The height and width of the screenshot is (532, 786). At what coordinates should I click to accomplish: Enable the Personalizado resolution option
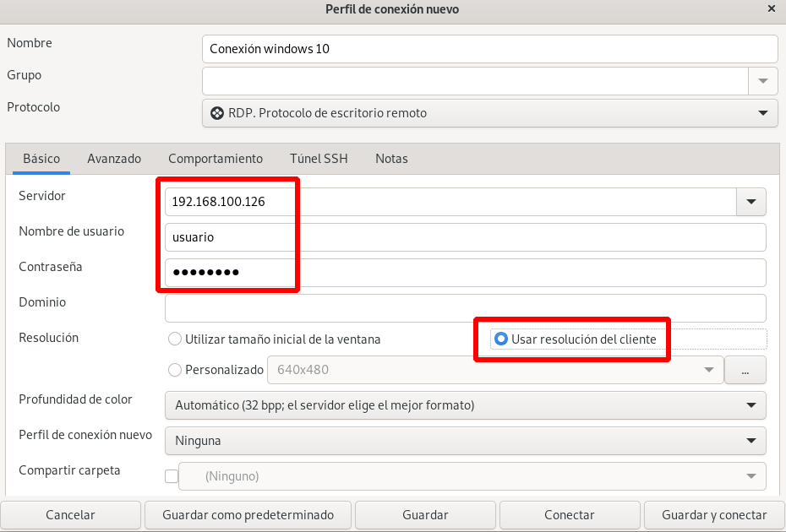[x=175, y=369]
